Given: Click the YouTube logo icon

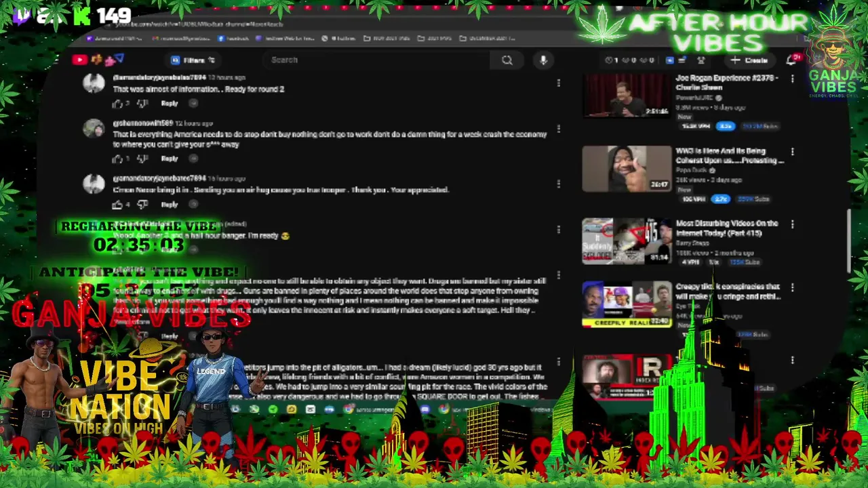Looking at the screenshot, I should 79,60.
